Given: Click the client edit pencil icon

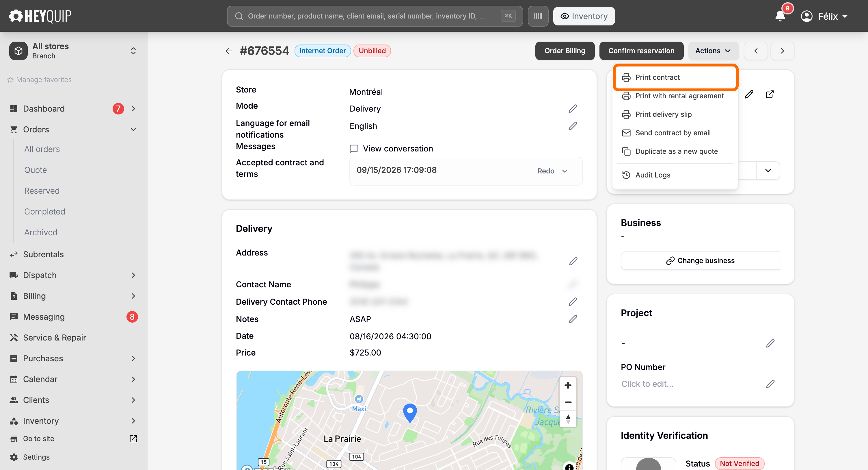Looking at the screenshot, I should pos(749,94).
